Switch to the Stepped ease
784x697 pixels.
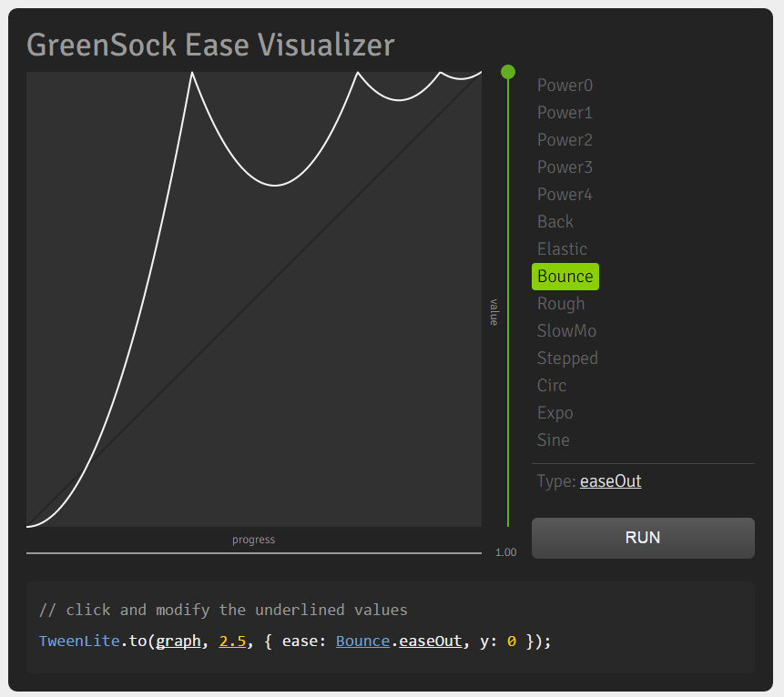coord(567,359)
